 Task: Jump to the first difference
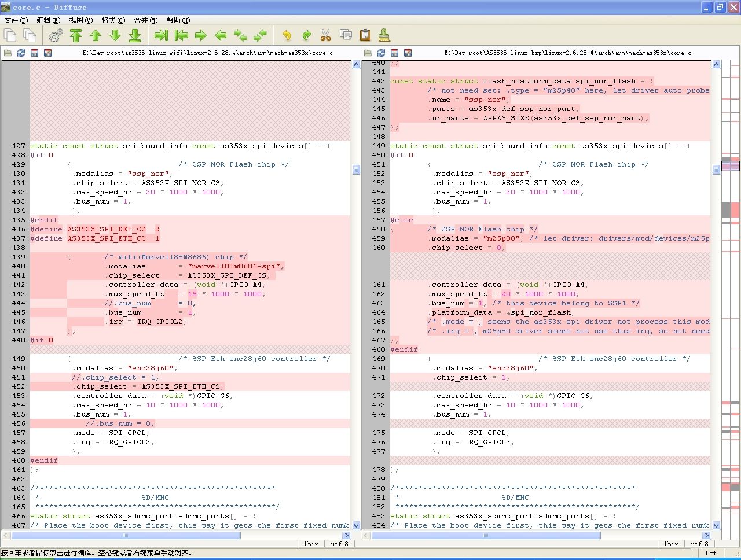tap(76, 36)
